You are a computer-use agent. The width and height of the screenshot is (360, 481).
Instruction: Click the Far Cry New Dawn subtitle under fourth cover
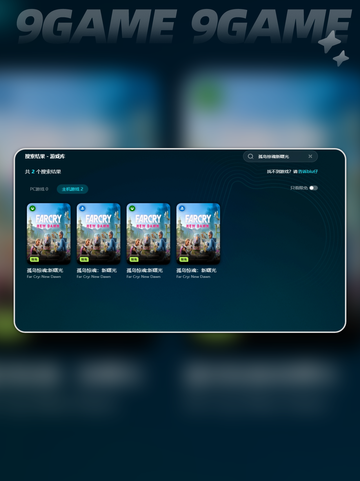tap(193, 277)
